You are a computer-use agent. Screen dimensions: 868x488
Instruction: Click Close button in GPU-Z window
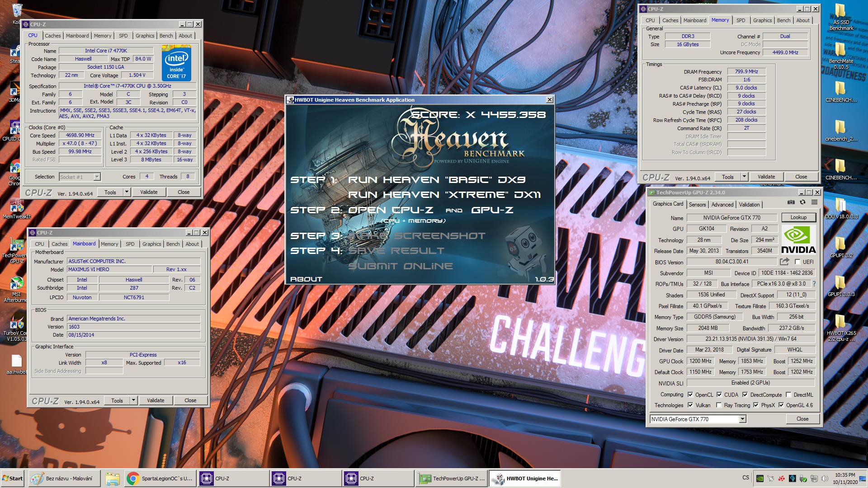[802, 419]
